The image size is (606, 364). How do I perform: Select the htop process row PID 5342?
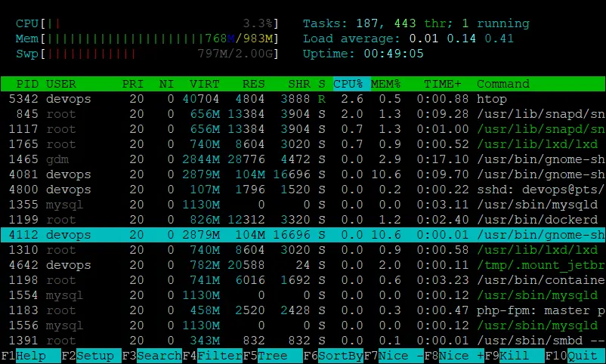coord(303,99)
